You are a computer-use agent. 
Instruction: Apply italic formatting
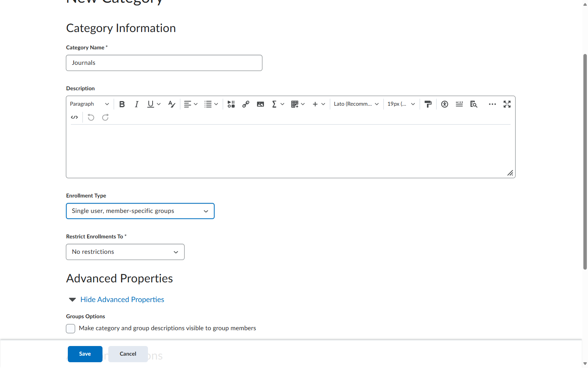[136, 104]
